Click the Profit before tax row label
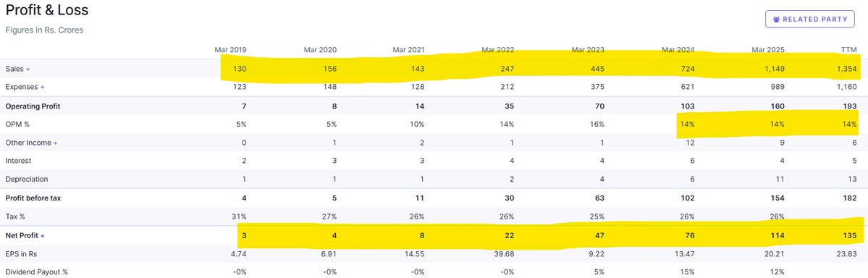Screen dimensions: 868x278 (33, 198)
